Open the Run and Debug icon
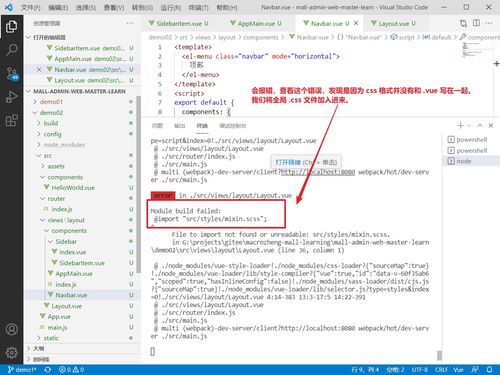This screenshot has height=375, width=500. click(x=11, y=97)
